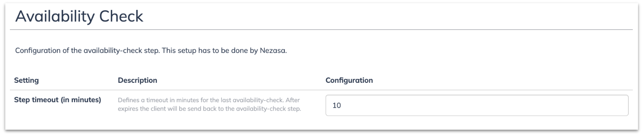Click the configuration intro paragraph text
644x136 pixels.
click(151, 51)
